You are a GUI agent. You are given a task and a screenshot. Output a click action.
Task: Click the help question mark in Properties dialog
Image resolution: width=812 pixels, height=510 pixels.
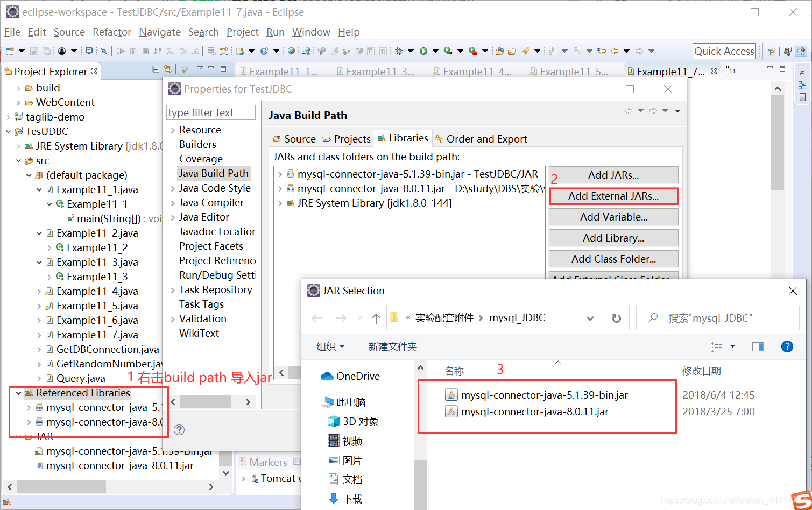pyautogui.click(x=180, y=430)
